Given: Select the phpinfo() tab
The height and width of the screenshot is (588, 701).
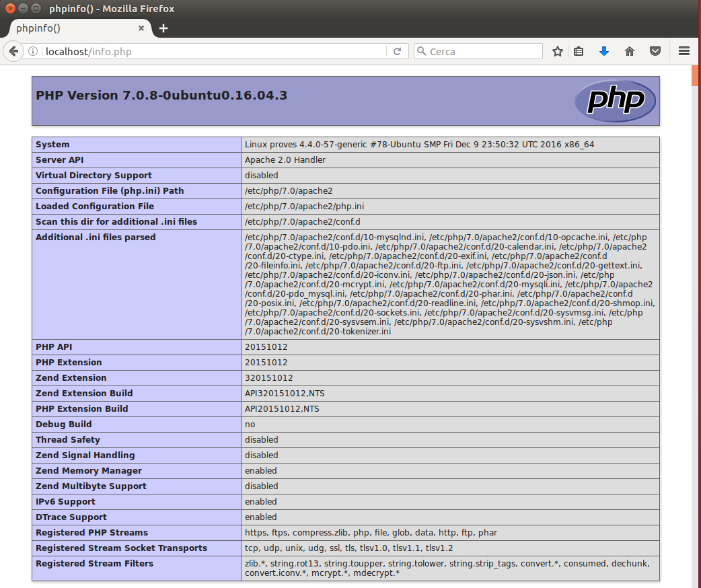Looking at the screenshot, I should (81, 28).
